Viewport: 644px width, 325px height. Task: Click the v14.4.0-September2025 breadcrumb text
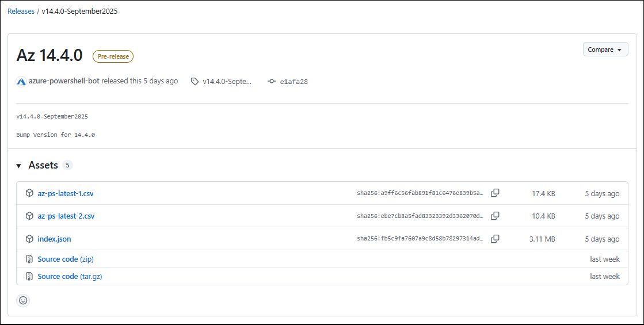[x=79, y=12]
